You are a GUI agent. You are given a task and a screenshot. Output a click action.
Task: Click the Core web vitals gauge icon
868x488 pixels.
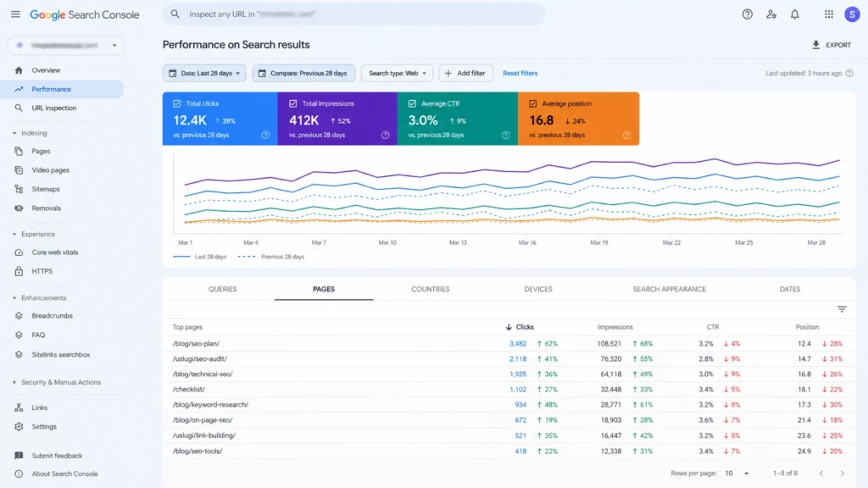tap(19, 252)
